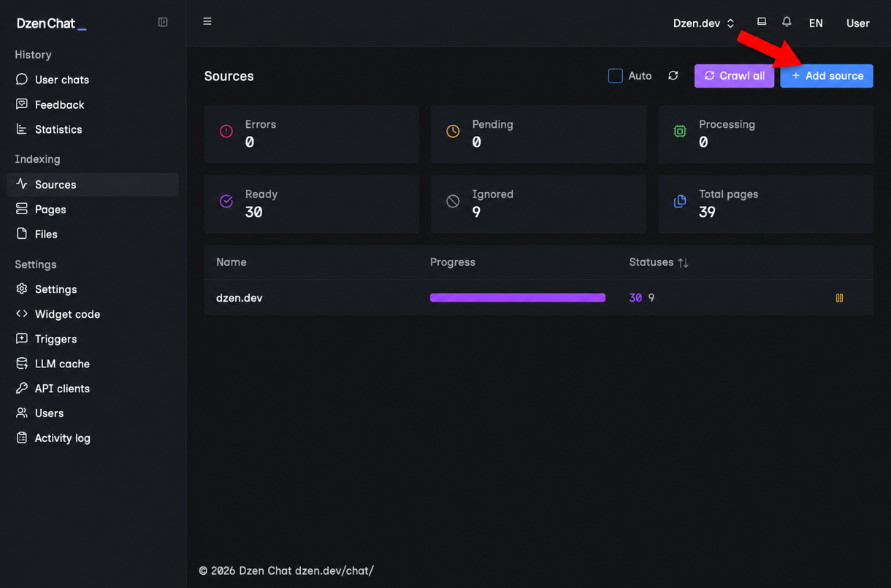Click footer text dzen.dev/chat/
The image size is (891, 588).
334,570
